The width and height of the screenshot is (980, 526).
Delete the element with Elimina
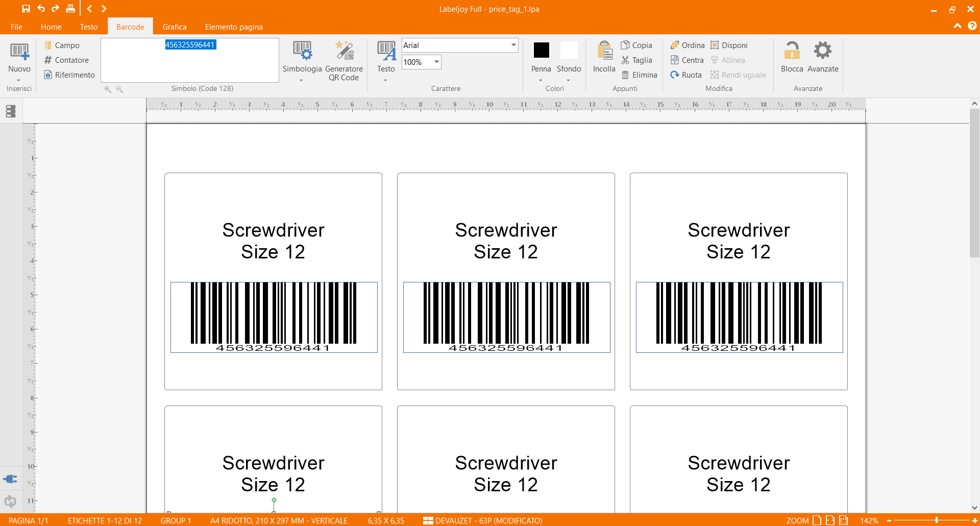pyautogui.click(x=639, y=75)
